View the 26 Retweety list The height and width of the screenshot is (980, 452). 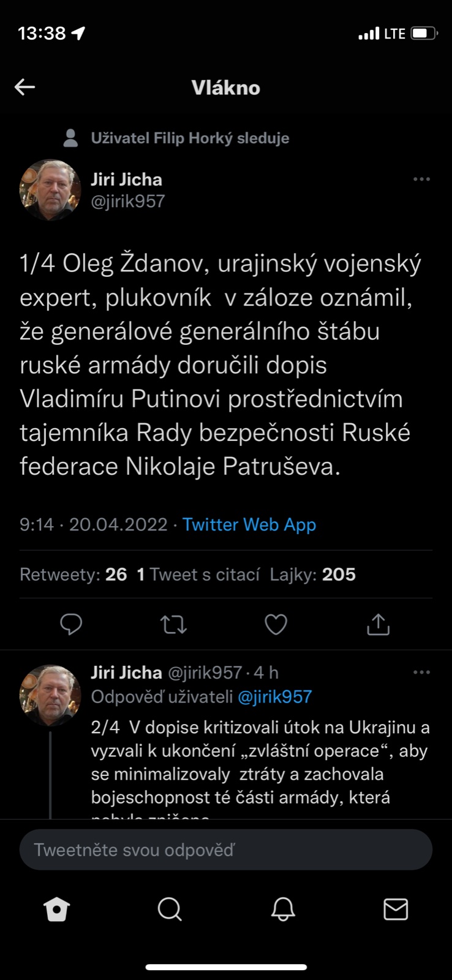coord(73,575)
